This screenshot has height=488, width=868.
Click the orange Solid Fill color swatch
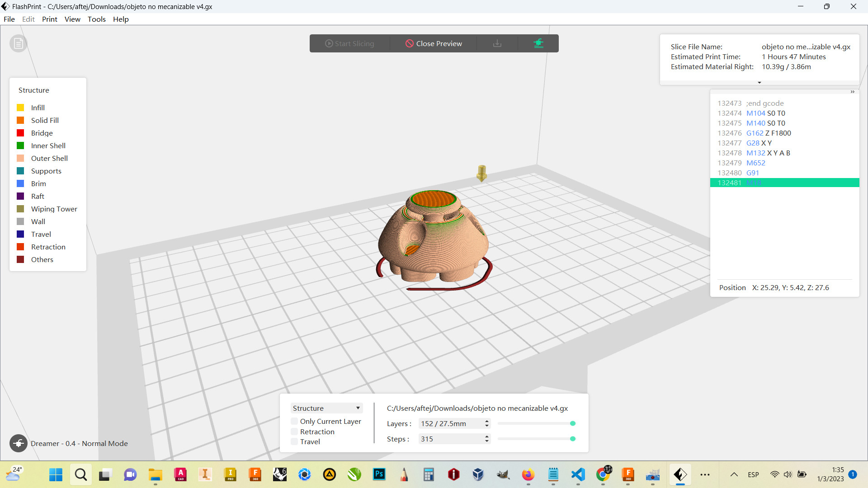coord(20,120)
